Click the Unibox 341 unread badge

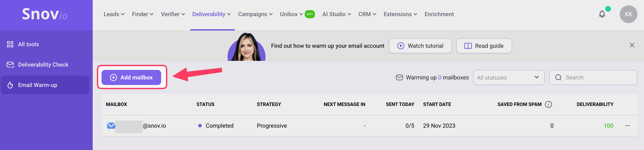point(309,14)
